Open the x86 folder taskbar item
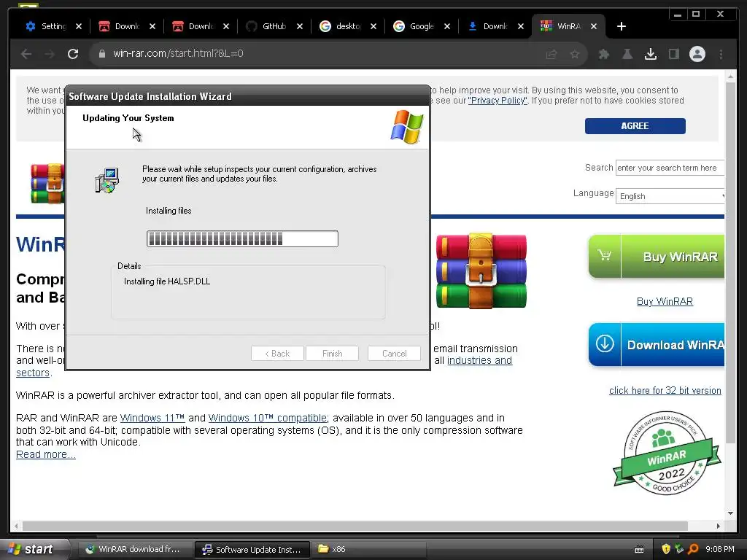The width and height of the screenshot is (747, 560). coord(369,549)
